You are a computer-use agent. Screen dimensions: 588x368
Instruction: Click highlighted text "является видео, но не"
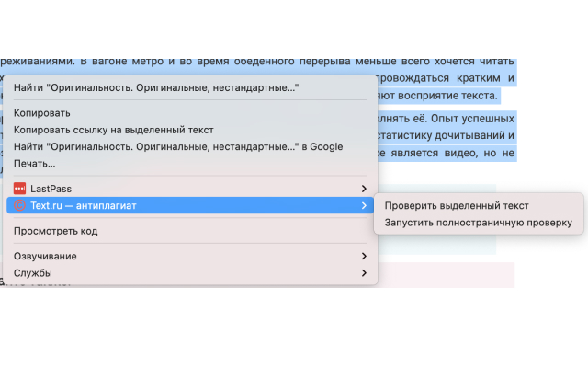click(452, 154)
